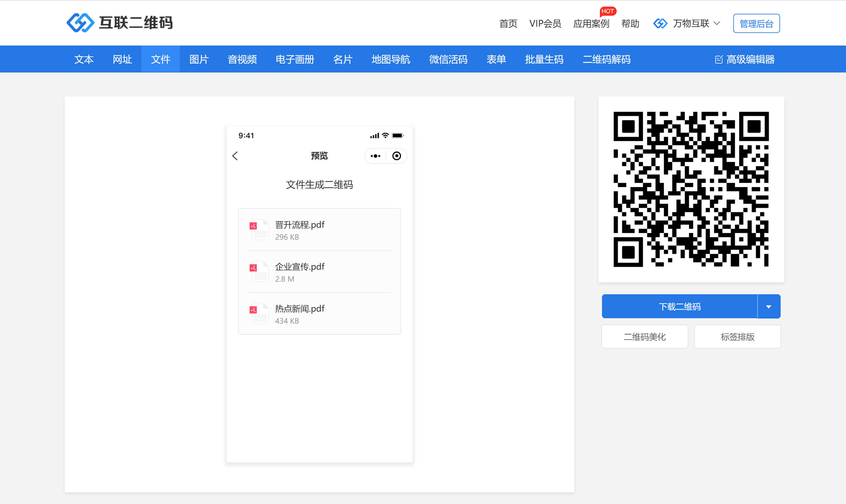Click the PDF icon of 晋升流程.pdf
Viewport: 846px width, 504px height.
click(259, 230)
